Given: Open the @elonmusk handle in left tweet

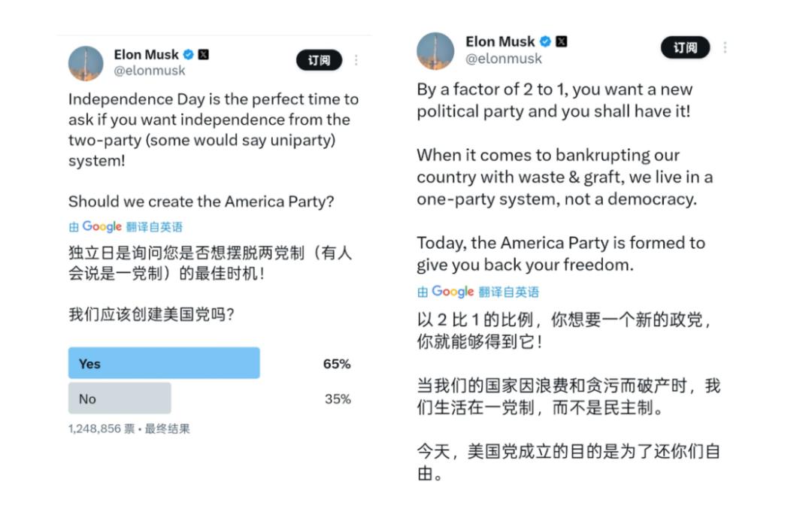Looking at the screenshot, I should click(150, 71).
